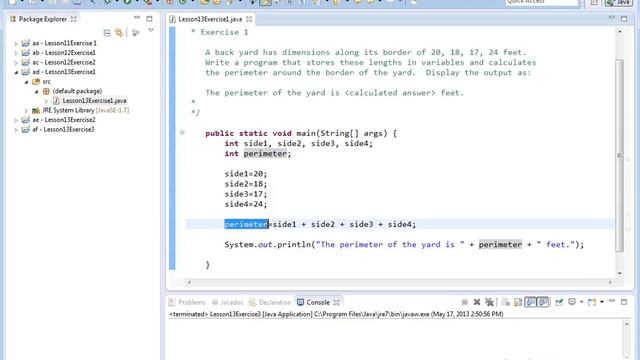Maximize the editor area
This screenshot has height=360, width=640.
624,19
